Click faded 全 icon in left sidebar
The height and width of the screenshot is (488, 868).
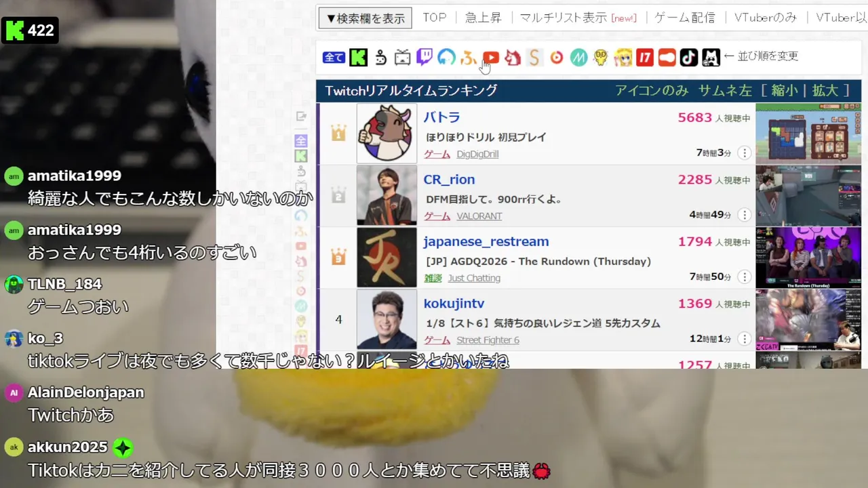pyautogui.click(x=301, y=141)
